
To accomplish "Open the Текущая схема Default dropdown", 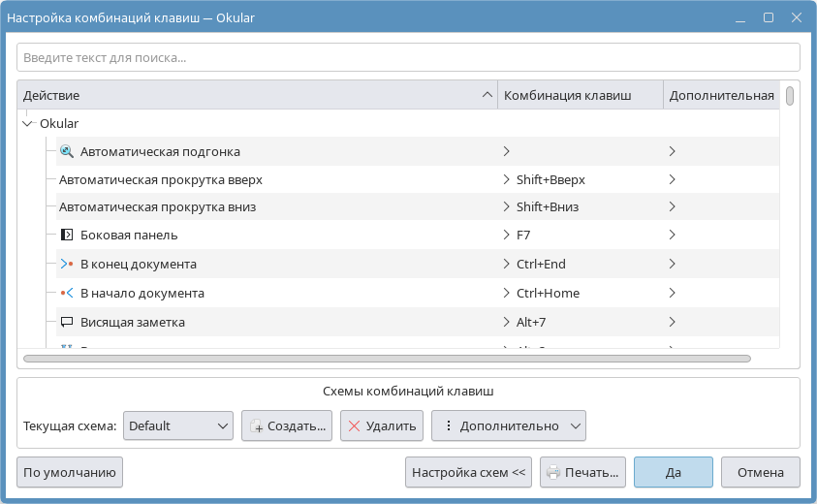I will (177, 425).
